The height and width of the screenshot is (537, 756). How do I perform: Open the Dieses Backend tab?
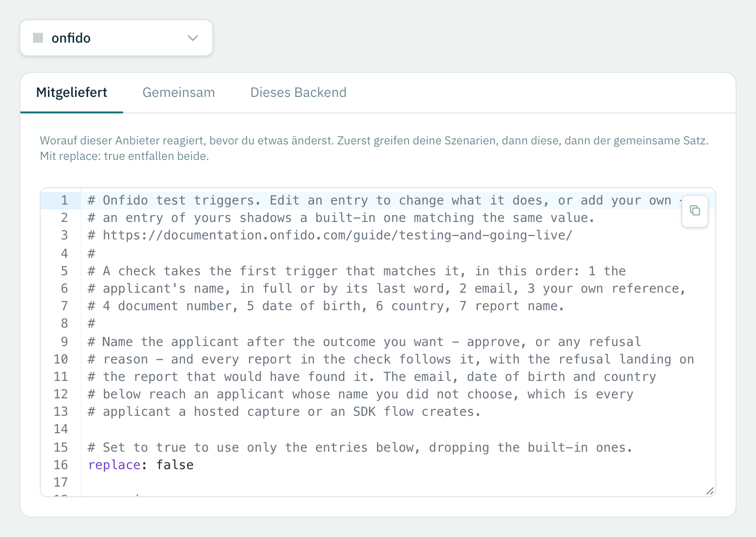[298, 93]
